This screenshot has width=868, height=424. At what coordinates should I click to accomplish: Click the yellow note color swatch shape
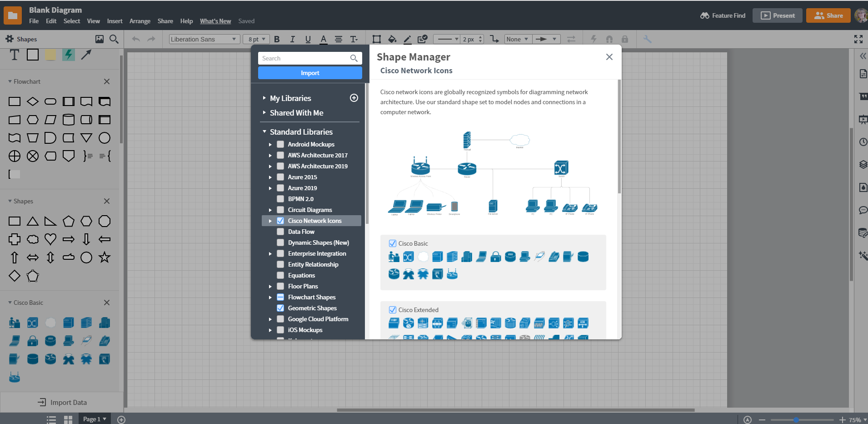pyautogui.click(x=50, y=55)
